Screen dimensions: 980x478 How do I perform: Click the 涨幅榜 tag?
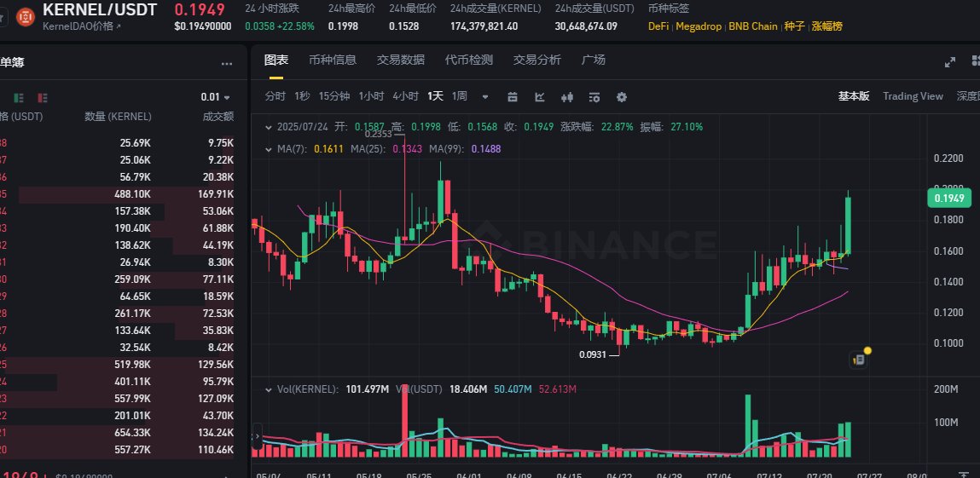pyautogui.click(x=826, y=26)
